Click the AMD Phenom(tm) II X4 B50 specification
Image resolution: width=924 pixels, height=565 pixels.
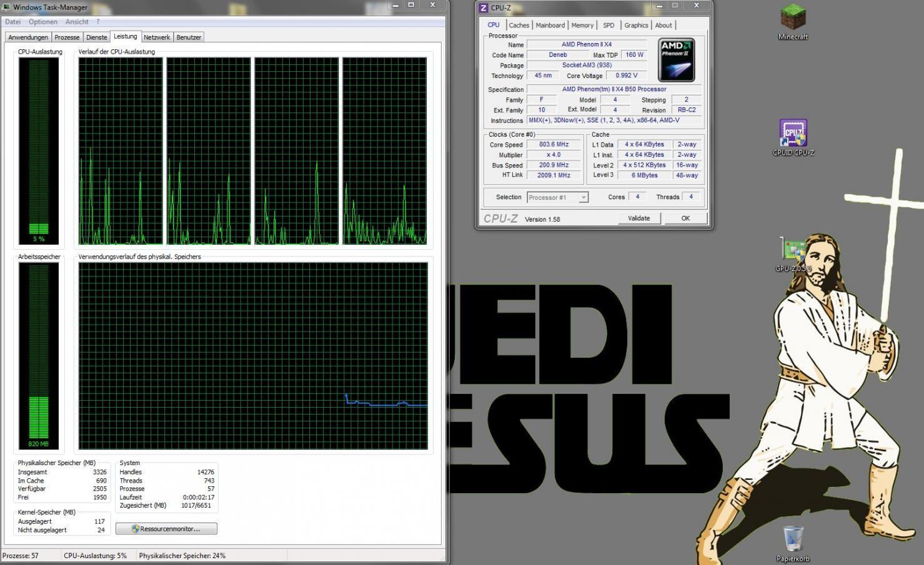[x=614, y=89]
